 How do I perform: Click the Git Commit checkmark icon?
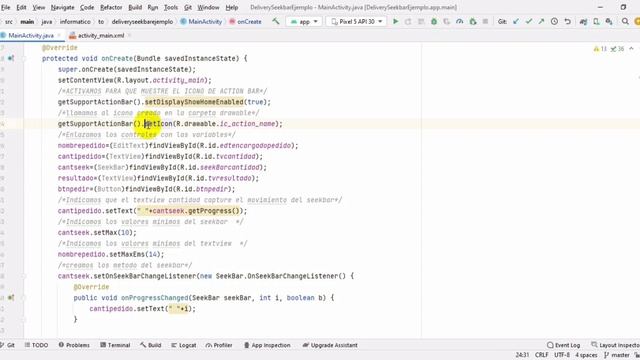(x=529, y=21)
